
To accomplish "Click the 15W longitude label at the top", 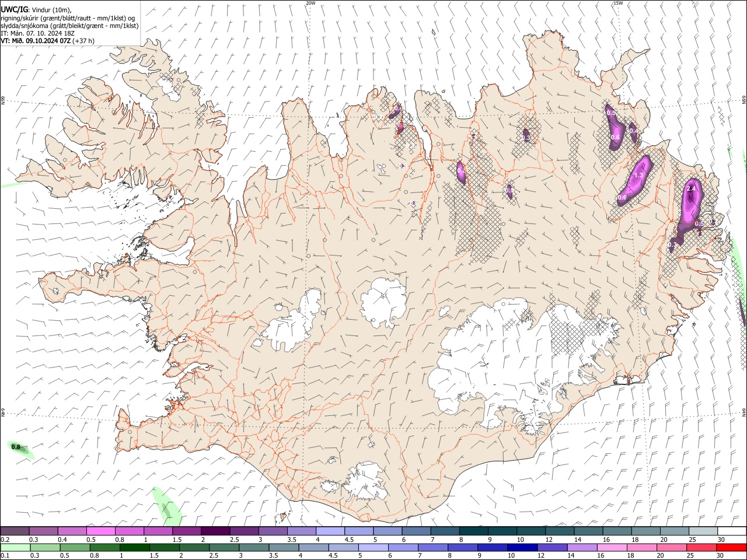I will click(618, 3).
